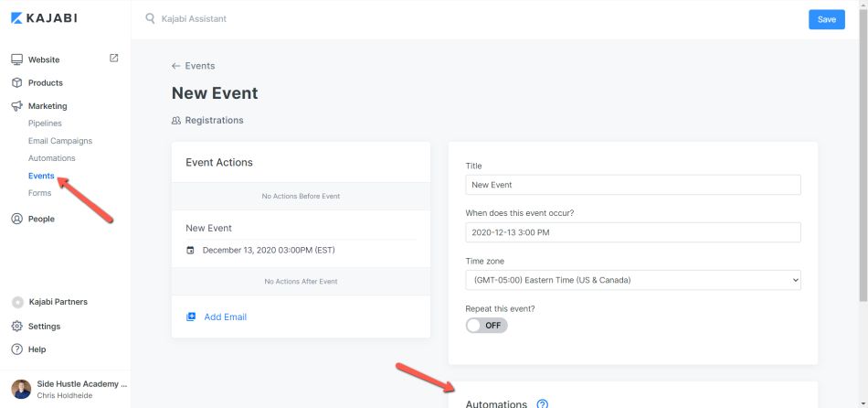Image resolution: width=868 pixels, height=408 pixels.
Task: Click the Kajabi Partners circle icon
Action: pyautogui.click(x=17, y=302)
